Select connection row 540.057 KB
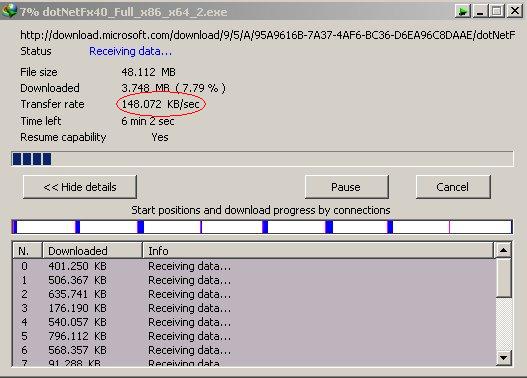 (254, 322)
